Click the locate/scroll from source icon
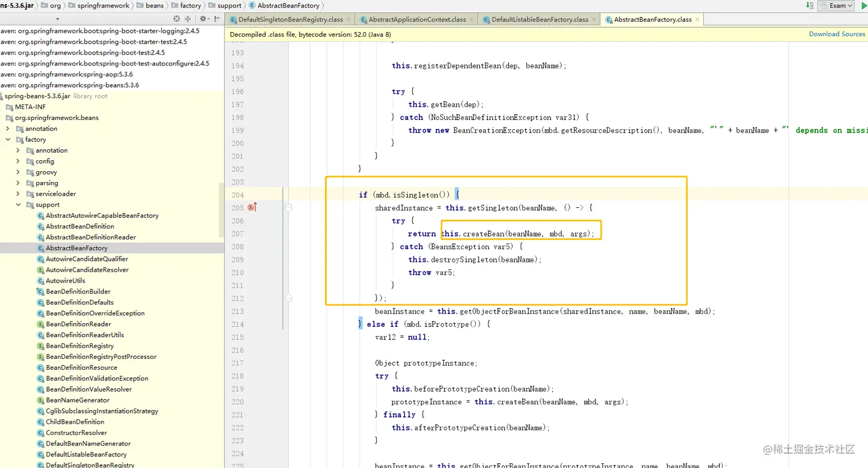Viewport: 868px width, 468px height. [x=177, y=19]
